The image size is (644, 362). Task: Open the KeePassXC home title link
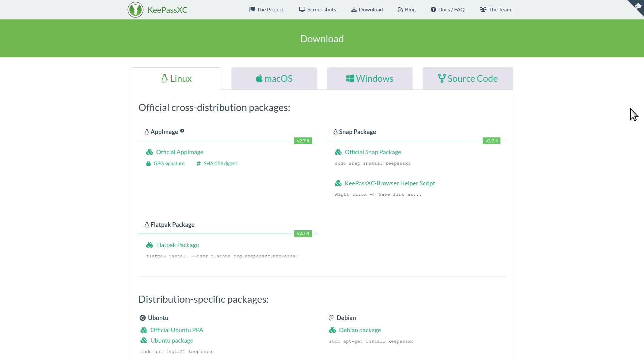click(x=167, y=10)
